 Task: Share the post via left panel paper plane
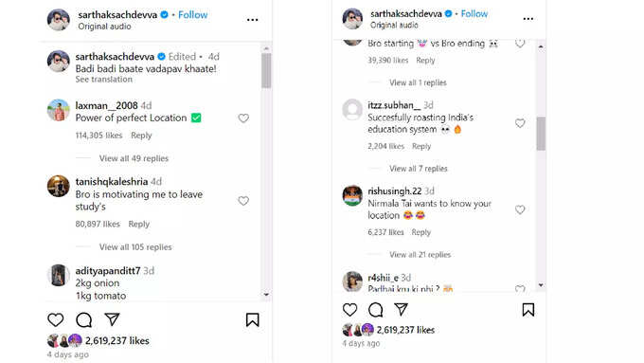pos(112,319)
